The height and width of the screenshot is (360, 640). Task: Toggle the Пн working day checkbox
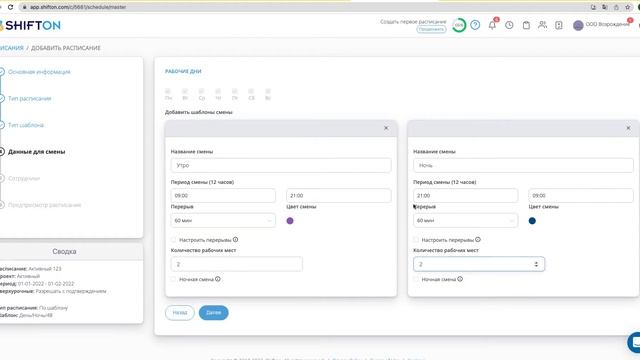click(x=168, y=91)
